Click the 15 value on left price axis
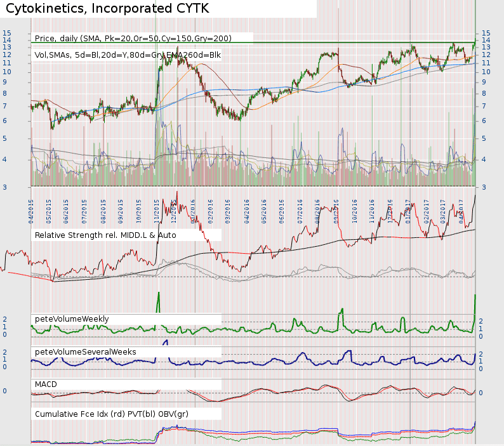 (x=7, y=33)
